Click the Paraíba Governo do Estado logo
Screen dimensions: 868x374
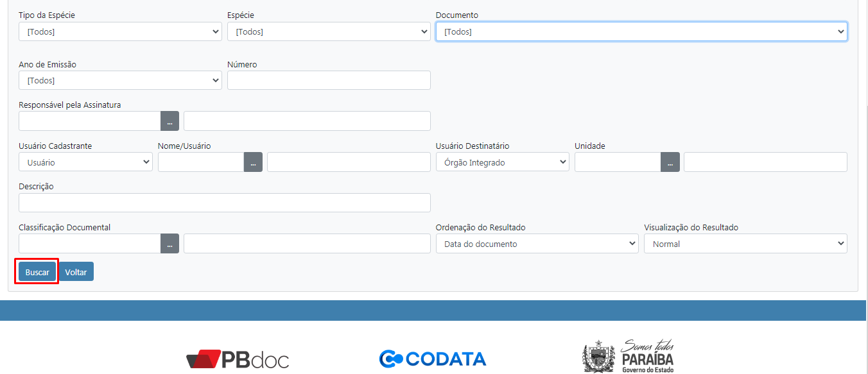[629, 356]
